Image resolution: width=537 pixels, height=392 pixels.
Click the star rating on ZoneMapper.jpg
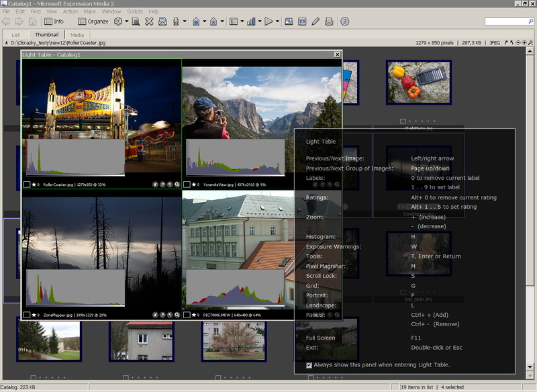[x=34, y=315]
